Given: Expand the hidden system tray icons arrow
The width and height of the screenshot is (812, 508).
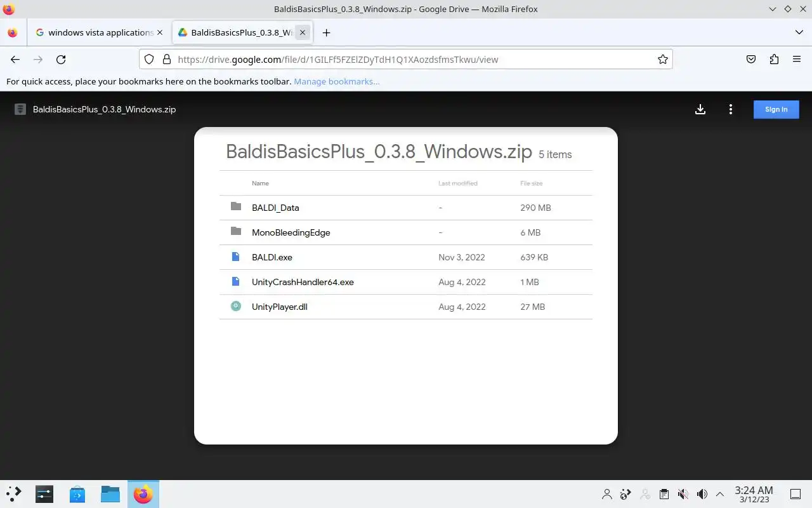Looking at the screenshot, I should (x=720, y=494).
